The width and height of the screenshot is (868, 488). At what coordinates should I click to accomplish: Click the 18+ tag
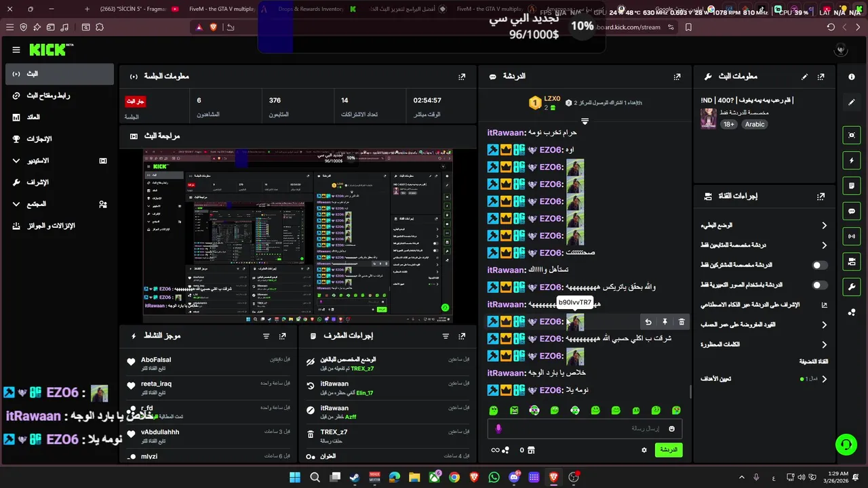tap(729, 124)
